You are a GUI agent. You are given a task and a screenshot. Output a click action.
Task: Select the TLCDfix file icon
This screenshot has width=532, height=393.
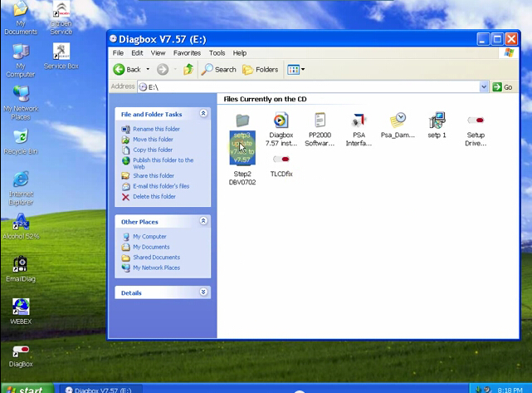(x=281, y=165)
